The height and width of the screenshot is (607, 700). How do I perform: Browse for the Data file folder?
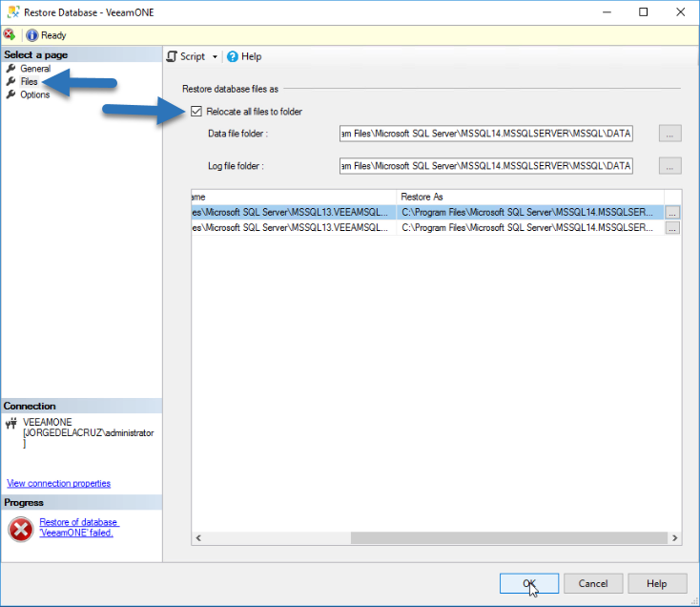(x=670, y=133)
